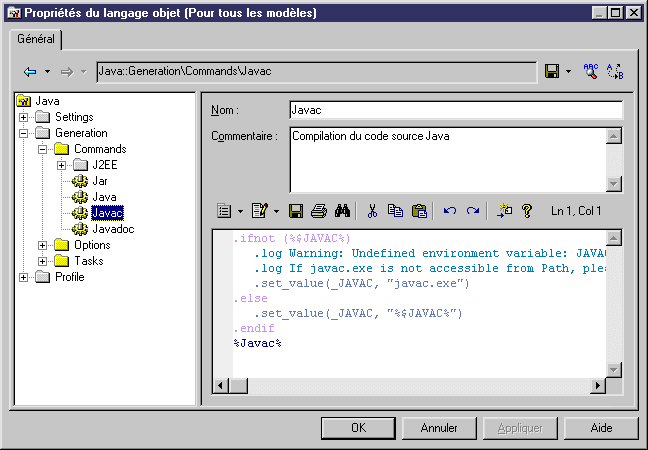
Task: Click the OK button
Action: 358,428
